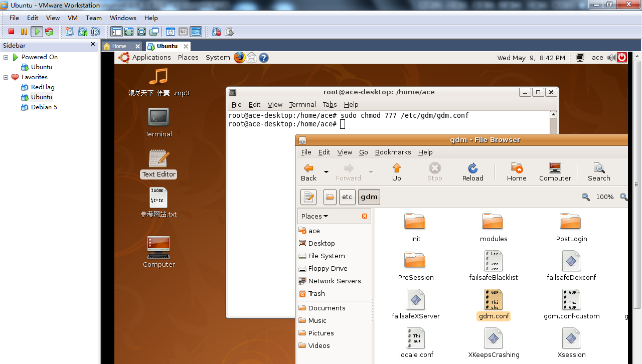This screenshot has width=642, height=364.
Task: Select Ubuntu under Powered On
Action: point(42,67)
